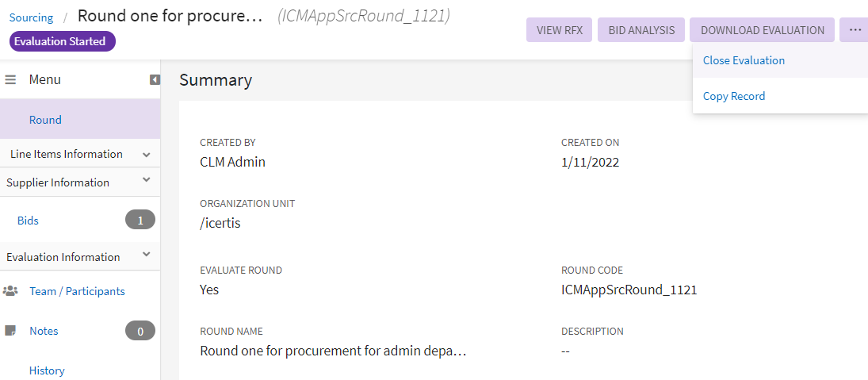Expand Line Items Information section
Image resolution: width=868 pixels, height=380 pixels.
tap(146, 155)
